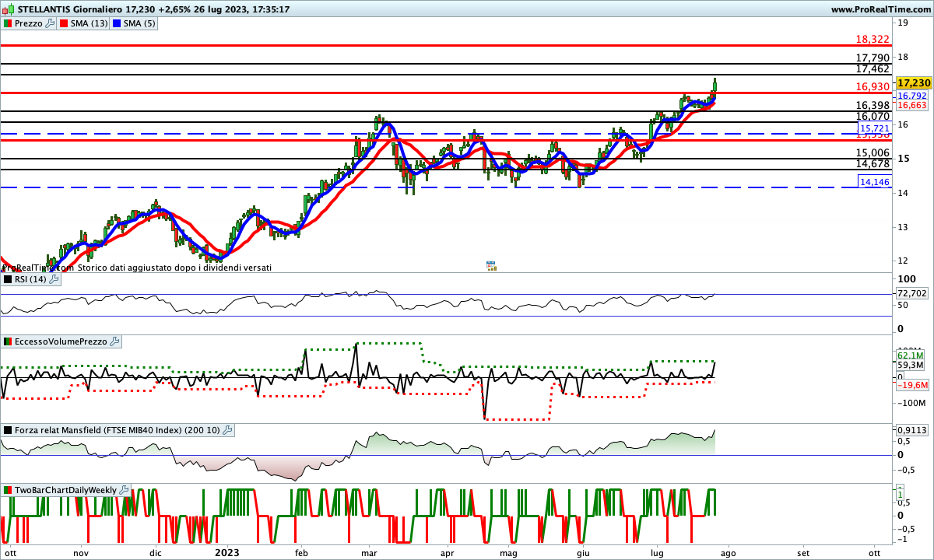Click the black RSI (14) color swatch
This screenshot has width=934, height=560.
7,279
